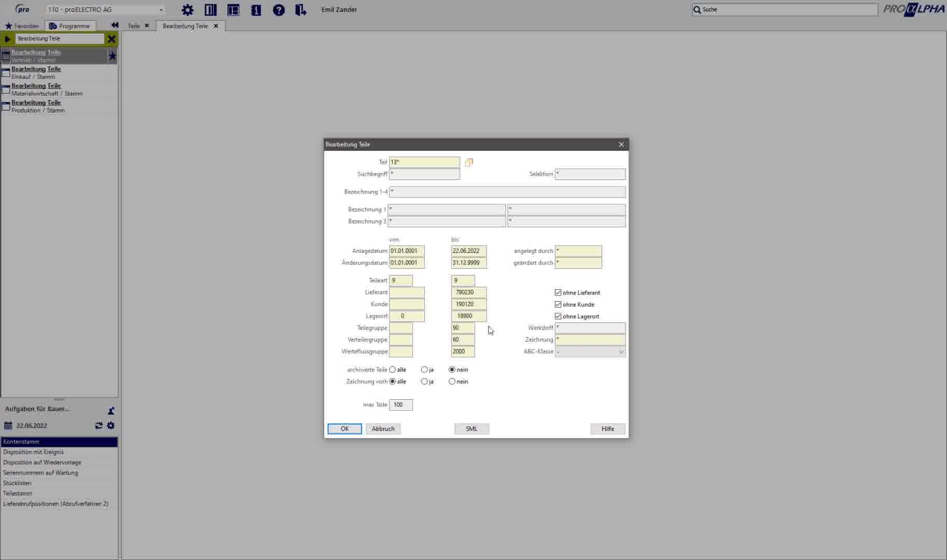Image resolution: width=947 pixels, height=560 pixels.
Task: Click into Bezeichnung 1-4 field
Action: click(507, 192)
